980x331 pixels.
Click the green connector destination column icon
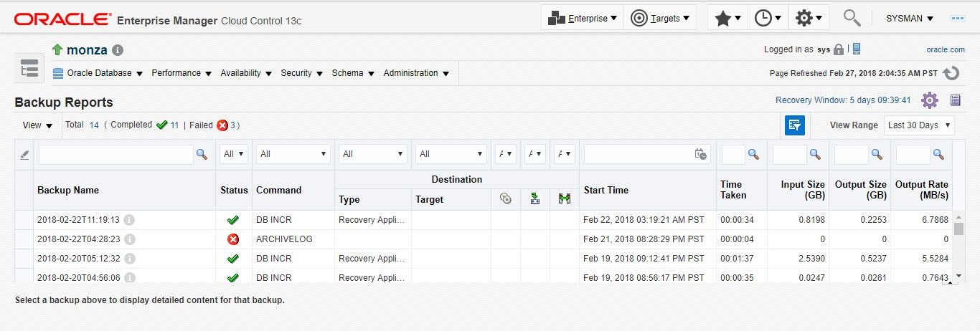(565, 199)
